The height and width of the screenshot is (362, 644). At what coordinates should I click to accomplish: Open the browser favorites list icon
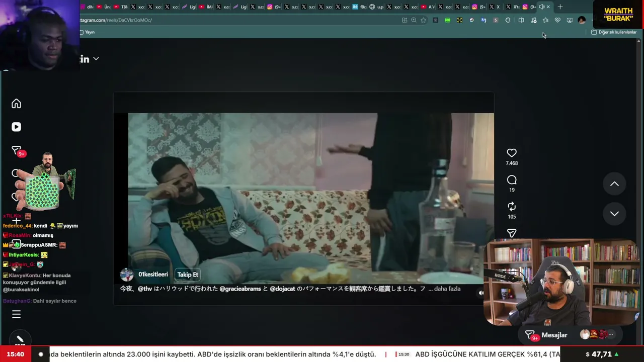(x=545, y=20)
